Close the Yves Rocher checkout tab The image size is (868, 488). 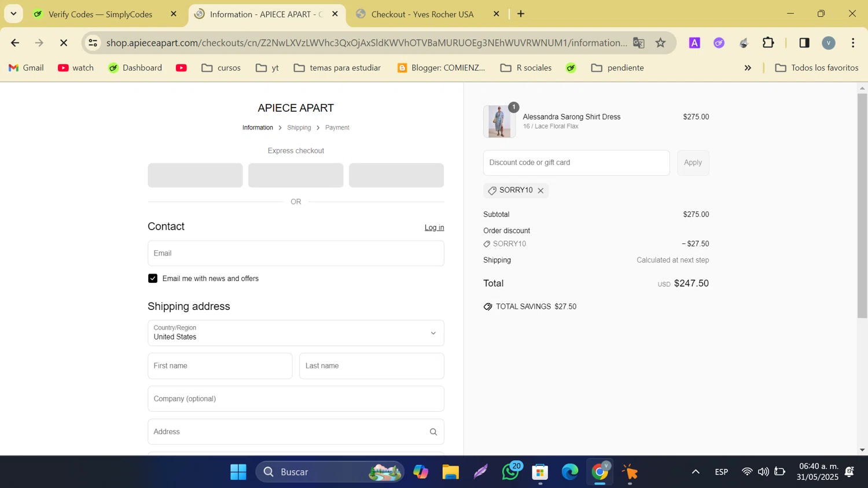(496, 14)
